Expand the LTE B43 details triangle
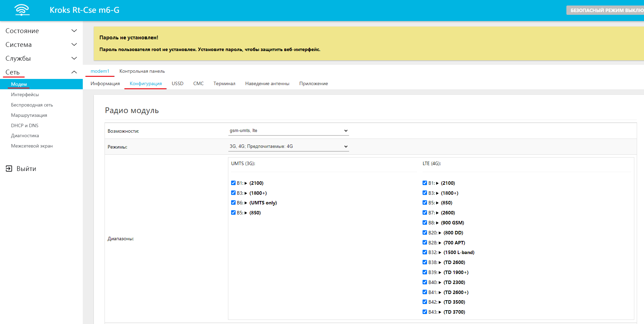 click(440, 312)
